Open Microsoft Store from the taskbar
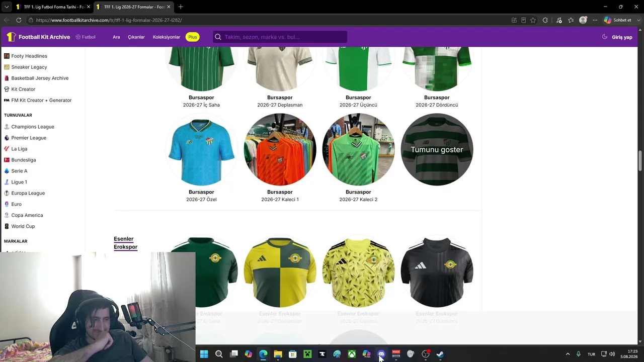Viewport: 644px width, 362px height. [292, 354]
